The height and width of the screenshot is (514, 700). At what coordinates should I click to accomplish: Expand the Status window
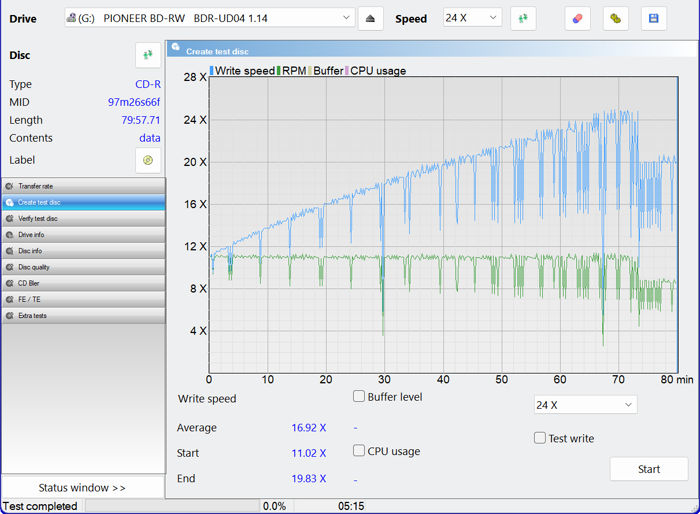(82, 487)
